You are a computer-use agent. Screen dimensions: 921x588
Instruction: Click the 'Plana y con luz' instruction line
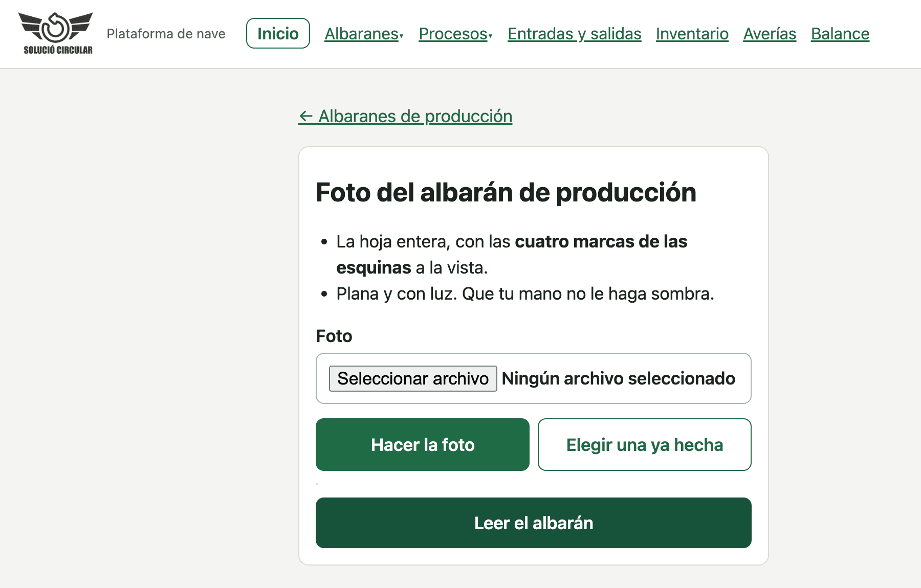click(525, 293)
